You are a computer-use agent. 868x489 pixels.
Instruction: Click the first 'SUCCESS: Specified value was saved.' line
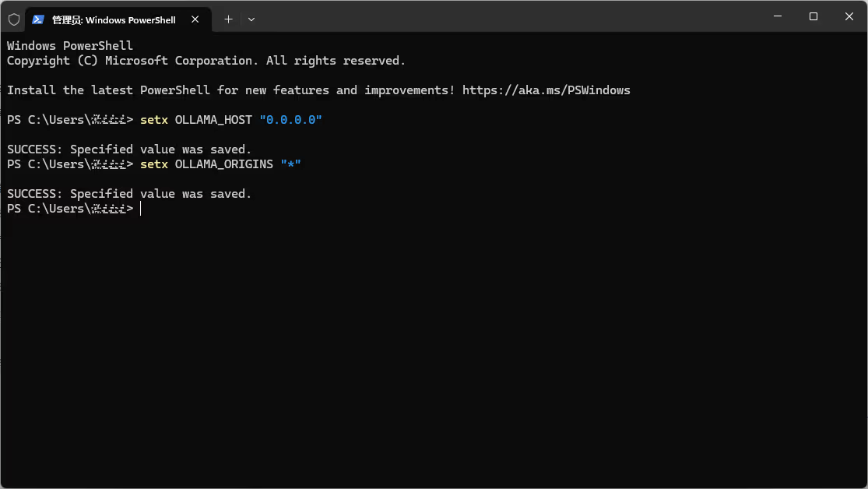coord(129,150)
